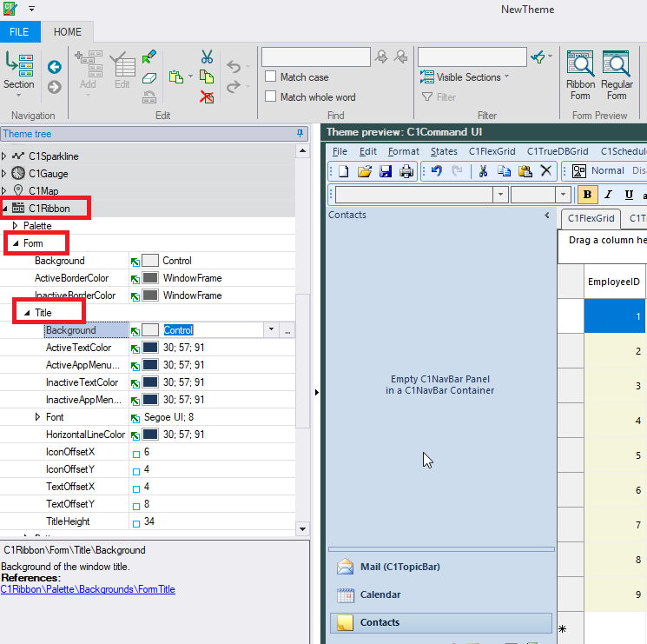
Task: Click the ActiveTextColor color swatch
Action: pyautogui.click(x=150, y=347)
